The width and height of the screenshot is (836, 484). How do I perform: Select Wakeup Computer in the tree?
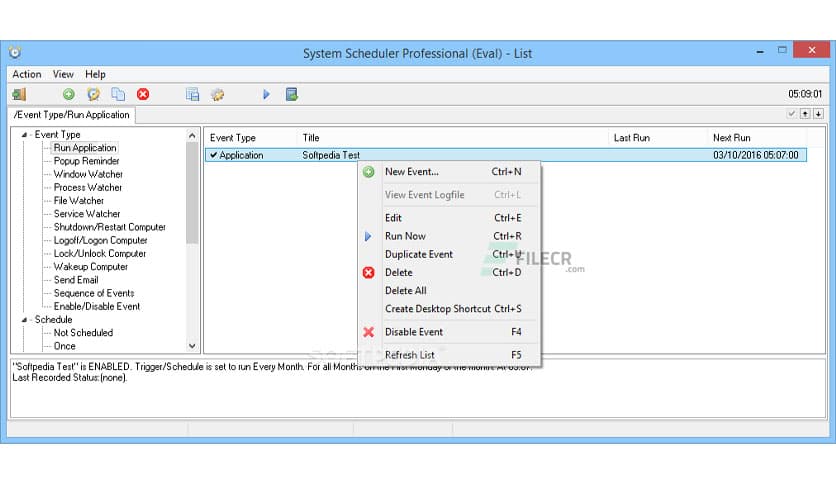click(x=91, y=267)
